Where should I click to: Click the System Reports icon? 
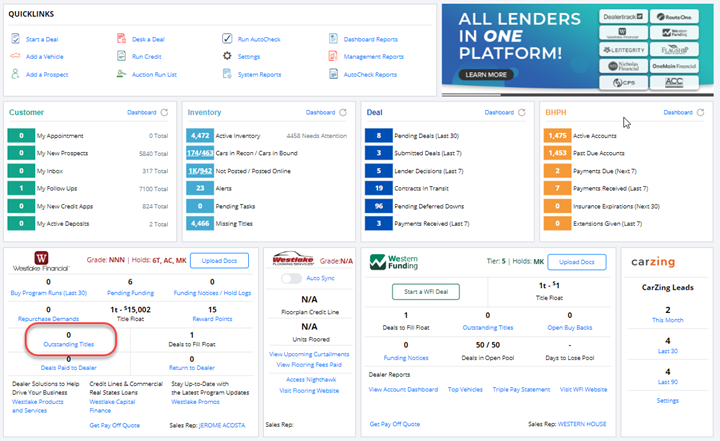point(227,74)
